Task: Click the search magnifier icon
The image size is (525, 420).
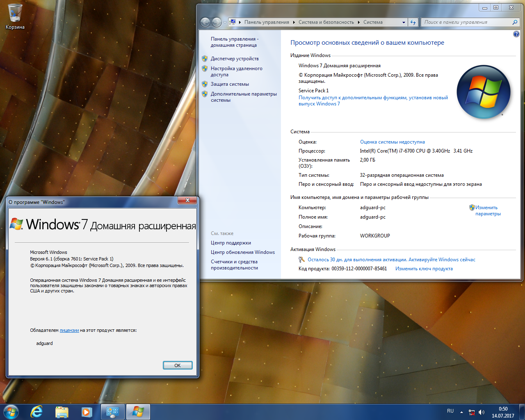Action: point(515,22)
